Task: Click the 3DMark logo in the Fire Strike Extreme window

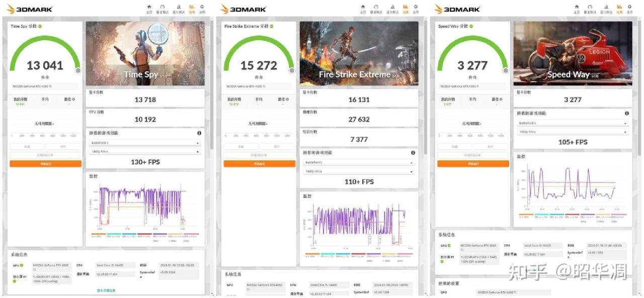Action: [244, 9]
